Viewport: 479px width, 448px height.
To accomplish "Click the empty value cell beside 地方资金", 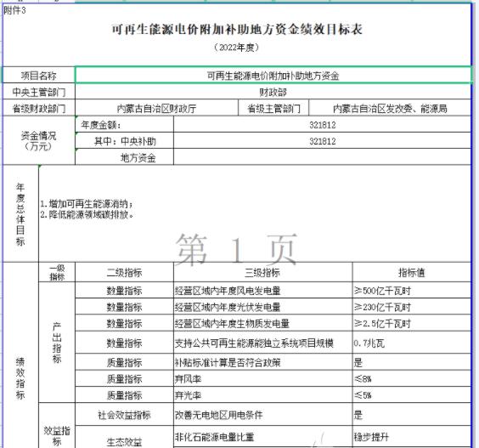I will tap(322, 157).
